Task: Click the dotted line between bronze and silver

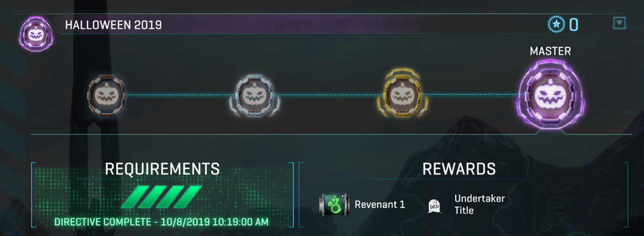Action: 180,95
